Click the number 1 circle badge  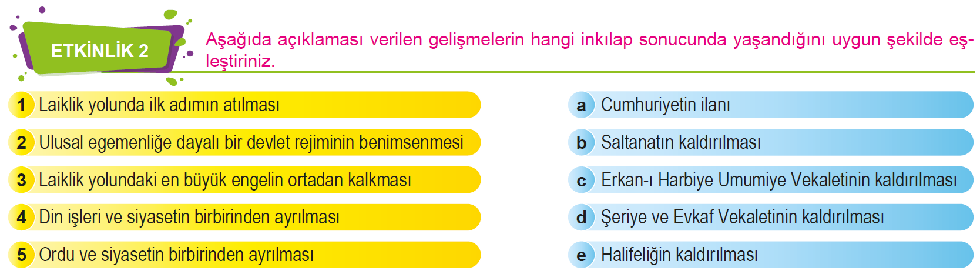tap(22, 105)
